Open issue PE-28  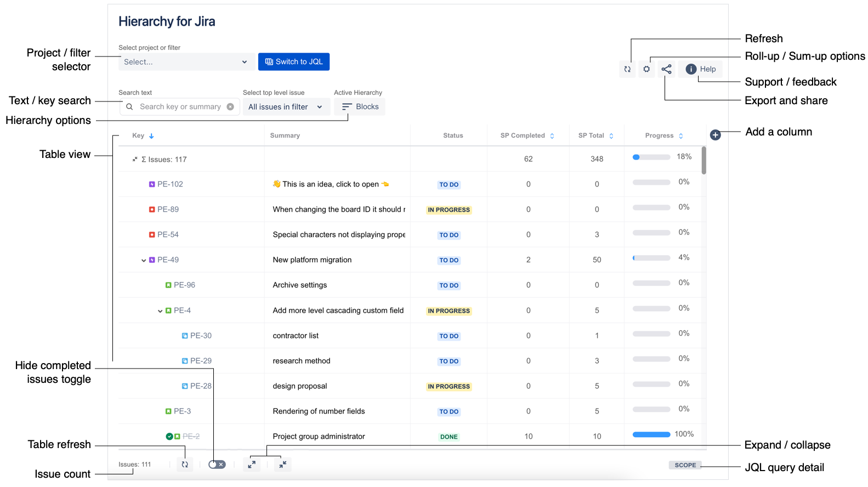201,386
